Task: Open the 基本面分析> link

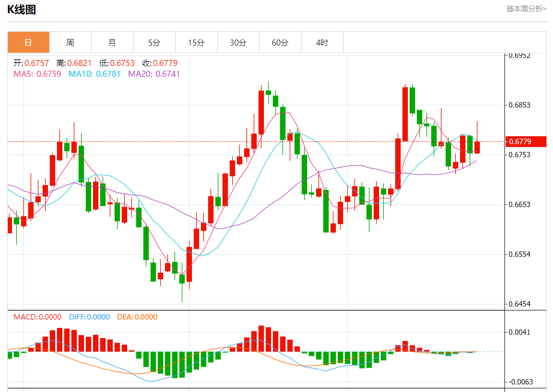Action: pyautogui.click(x=526, y=9)
